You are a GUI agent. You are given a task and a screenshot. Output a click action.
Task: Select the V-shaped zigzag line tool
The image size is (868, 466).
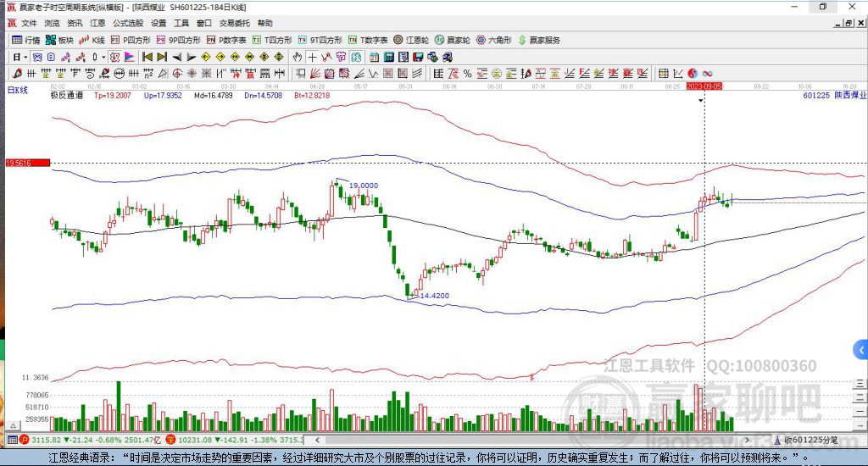(x=374, y=73)
